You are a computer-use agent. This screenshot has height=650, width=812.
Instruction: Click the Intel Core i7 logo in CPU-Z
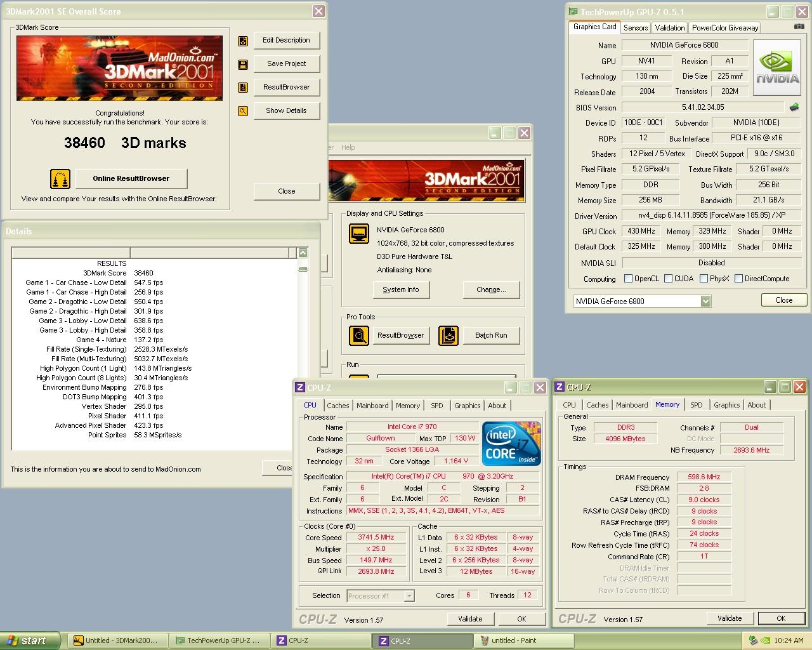point(512,442)
